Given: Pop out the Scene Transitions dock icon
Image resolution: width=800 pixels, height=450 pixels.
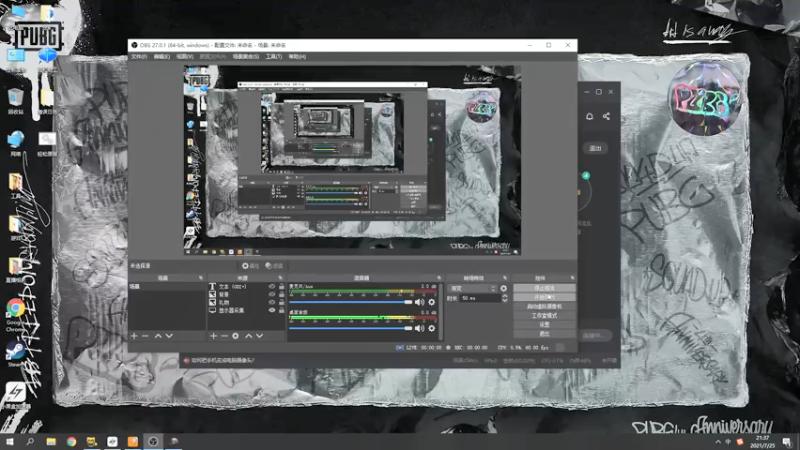Looking at the screenshot, I should tap(505, 278).
